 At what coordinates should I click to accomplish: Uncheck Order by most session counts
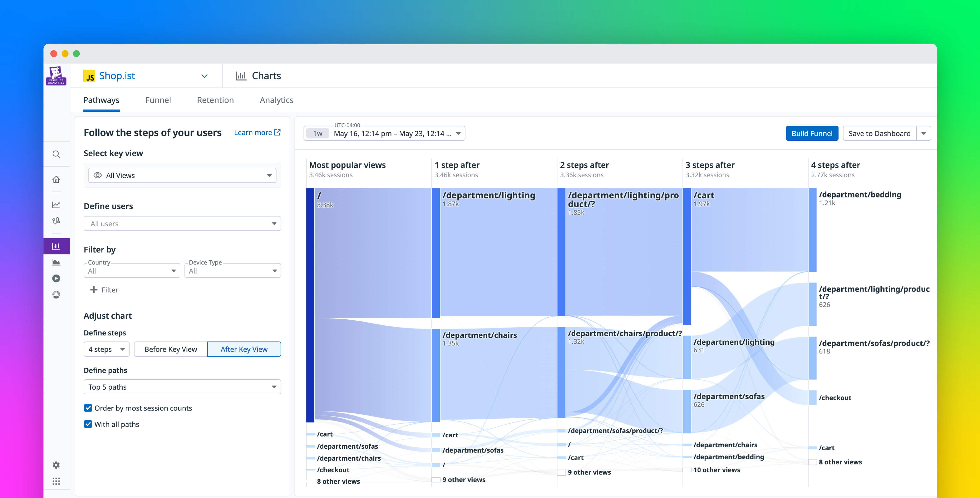point(88,408)
